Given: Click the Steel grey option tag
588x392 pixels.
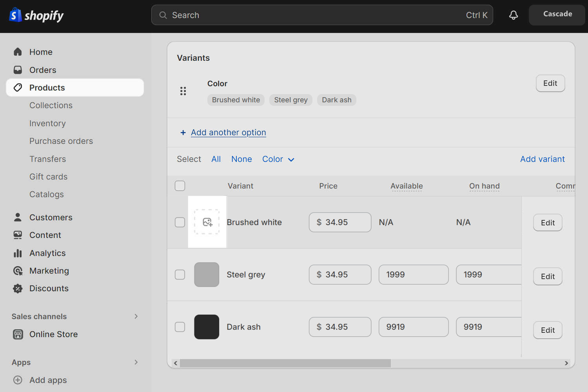Looking at the screenshot, I should pyautogui.click(x=291, y=100).
